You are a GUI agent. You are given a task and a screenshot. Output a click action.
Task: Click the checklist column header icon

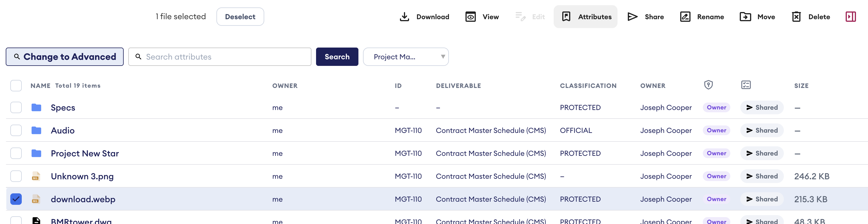click(746, 85)
